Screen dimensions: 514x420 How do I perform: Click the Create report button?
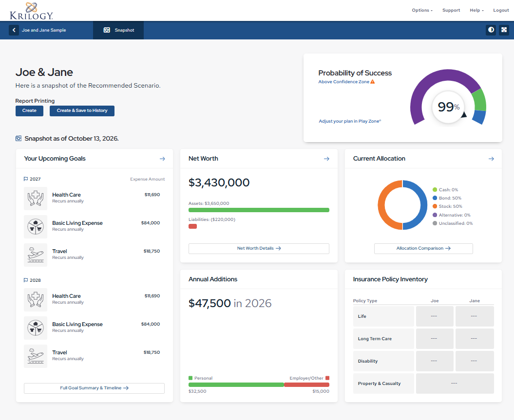point(29,110)
